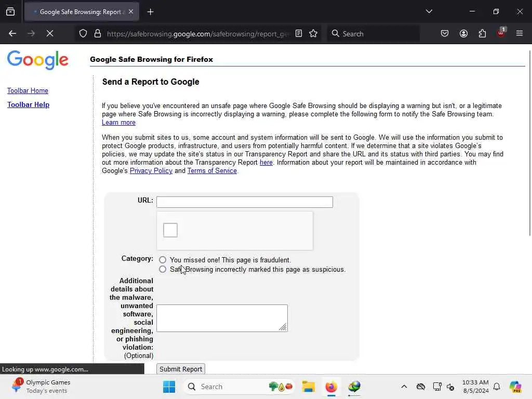
Task: Open a new tab with plus button
Action: [150, 12]
